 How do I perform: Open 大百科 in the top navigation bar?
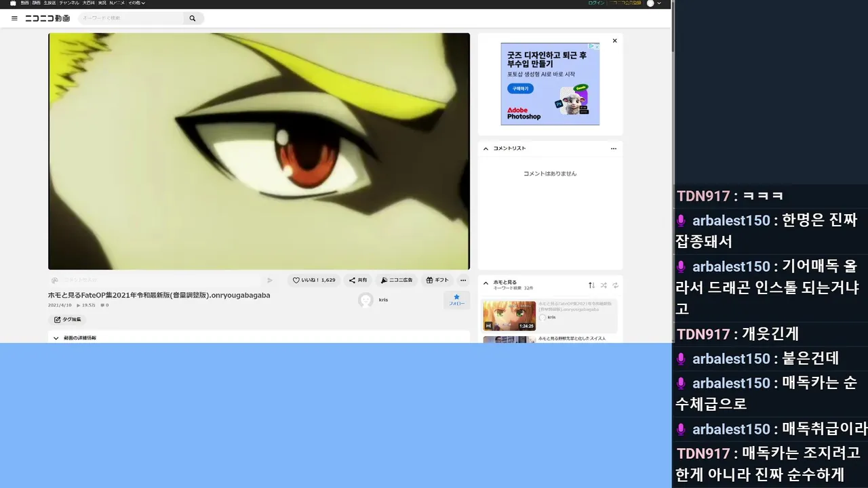click(89, 3)
